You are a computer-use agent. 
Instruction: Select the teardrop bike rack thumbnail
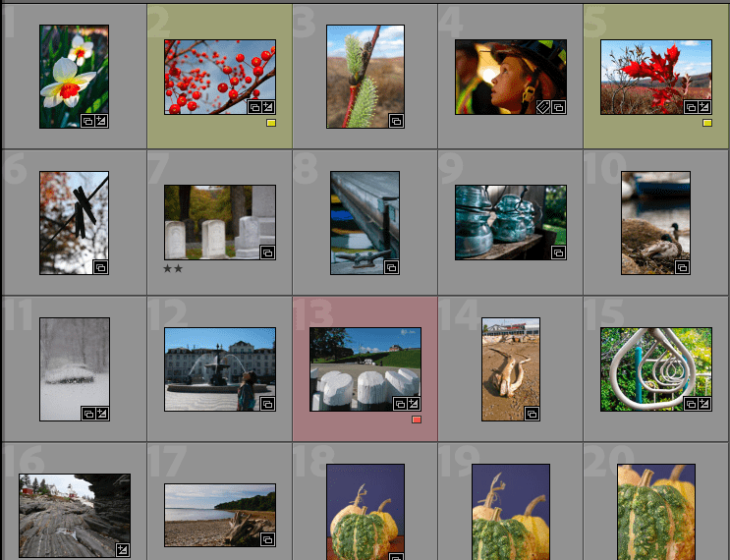coord(656,369)
